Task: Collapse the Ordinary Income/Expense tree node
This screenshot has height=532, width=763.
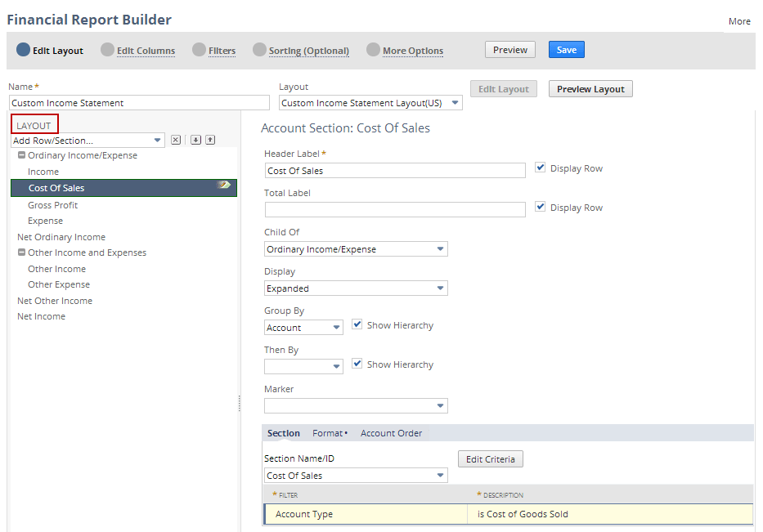Action: click(21, 155)
